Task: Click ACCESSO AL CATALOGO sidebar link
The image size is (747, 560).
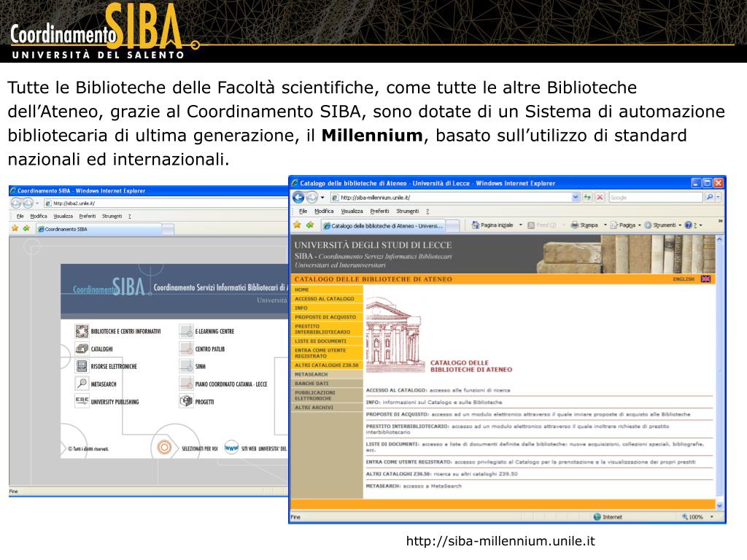Action: coord(326,298)
